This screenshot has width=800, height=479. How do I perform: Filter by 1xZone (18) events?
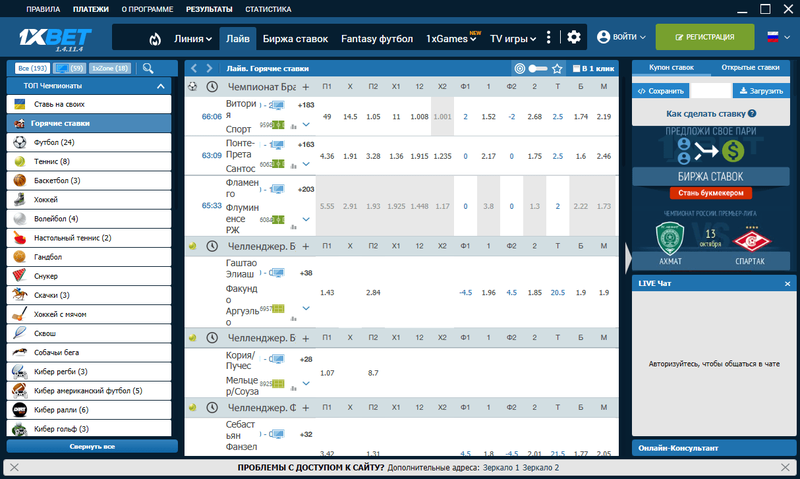110,68
